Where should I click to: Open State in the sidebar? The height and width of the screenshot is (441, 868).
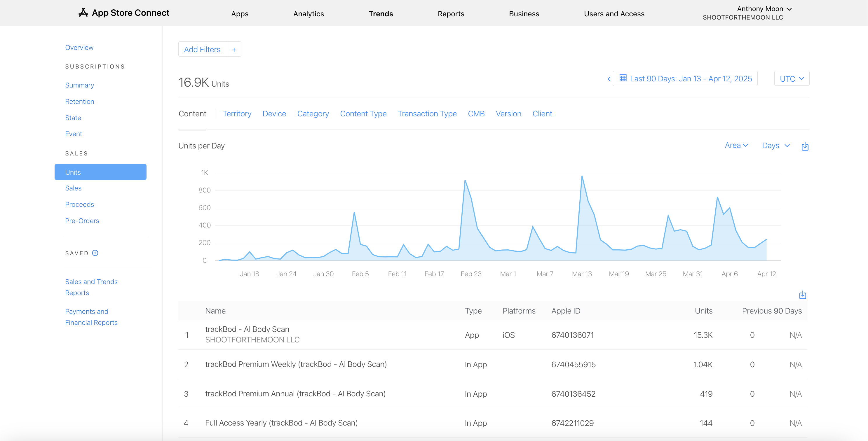point(73,118)
